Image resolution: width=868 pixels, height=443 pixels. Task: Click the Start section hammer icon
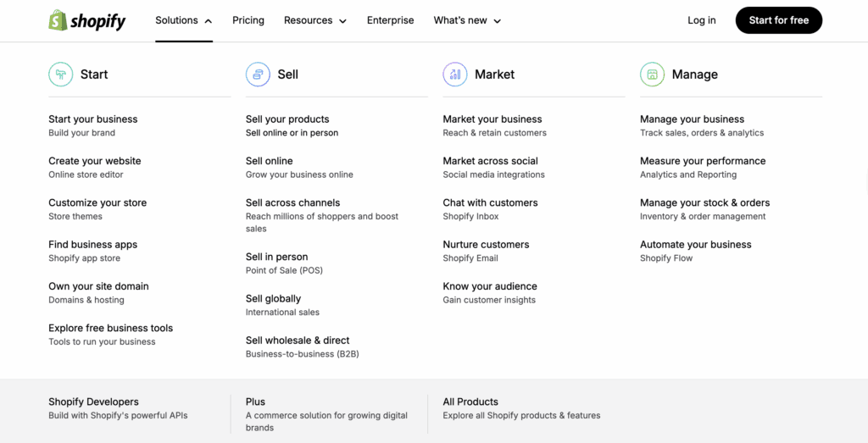61,74
